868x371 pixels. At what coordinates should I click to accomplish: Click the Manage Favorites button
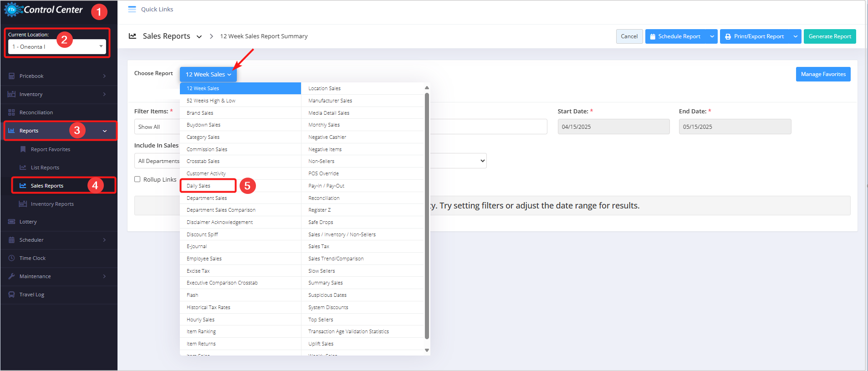823,74
